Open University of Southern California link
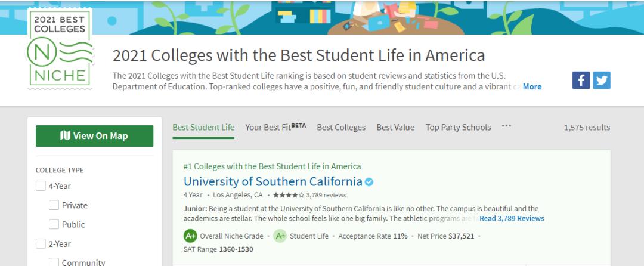 click(x=273, y=181)
